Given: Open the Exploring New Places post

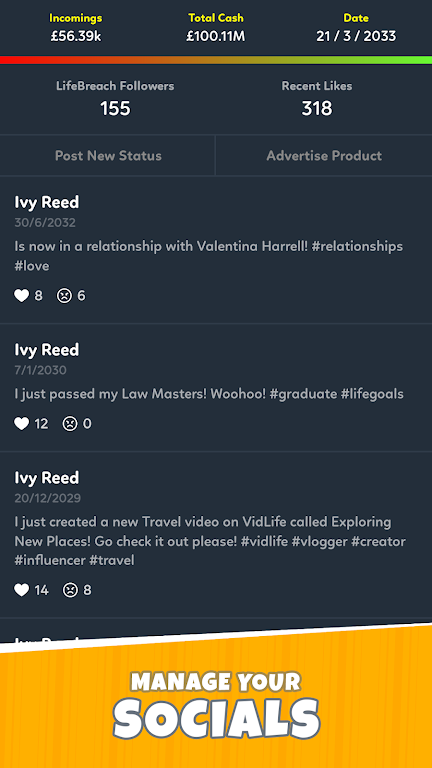Looking at the screenshot, I should 216,535.
